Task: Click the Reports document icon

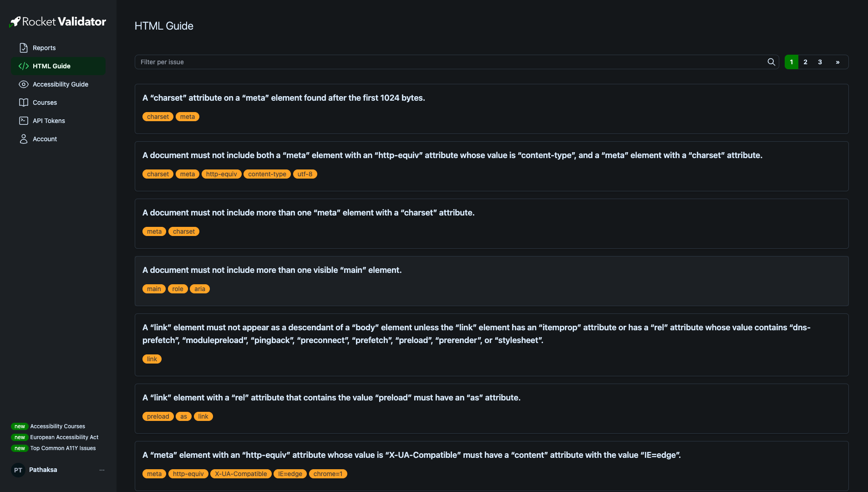Action: click(24, 48)
